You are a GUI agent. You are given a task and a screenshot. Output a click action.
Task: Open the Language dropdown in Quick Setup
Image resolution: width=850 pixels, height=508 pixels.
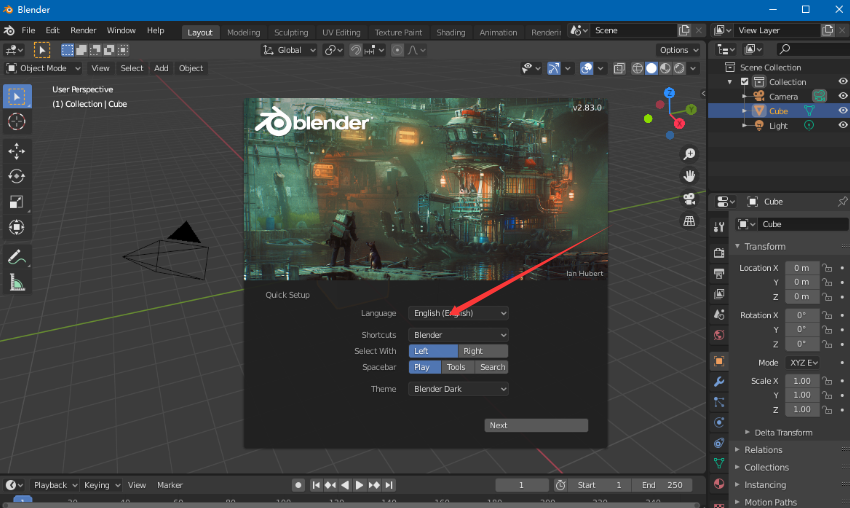(458, 313)
